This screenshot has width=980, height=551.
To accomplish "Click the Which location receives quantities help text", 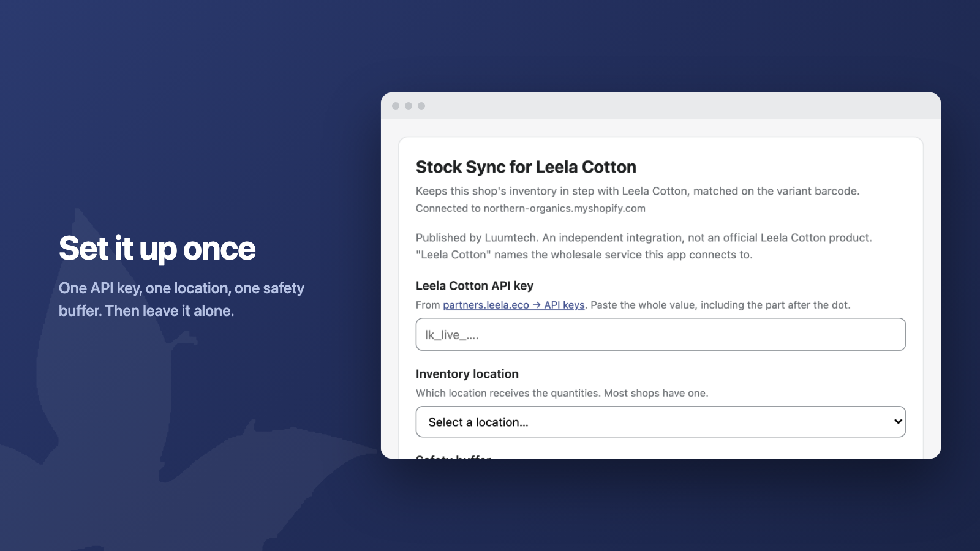I will pos(562,393).
